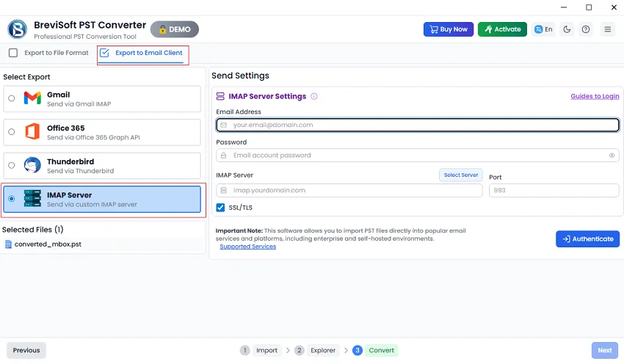Click the Gmail logo icon
Image resolution: width=624 pixels, height=364 pixels.
pos(32,98)
